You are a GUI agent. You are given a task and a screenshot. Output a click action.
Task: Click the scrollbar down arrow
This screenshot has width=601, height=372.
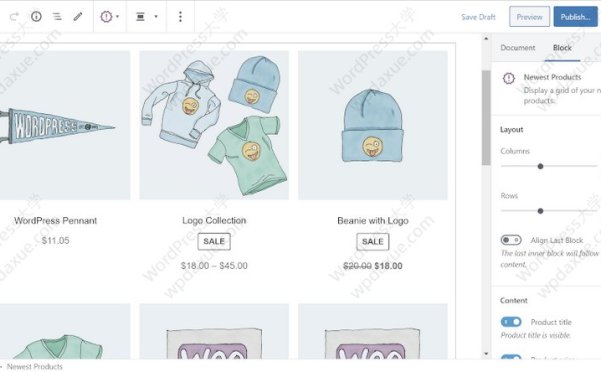[x=486, y=354]
